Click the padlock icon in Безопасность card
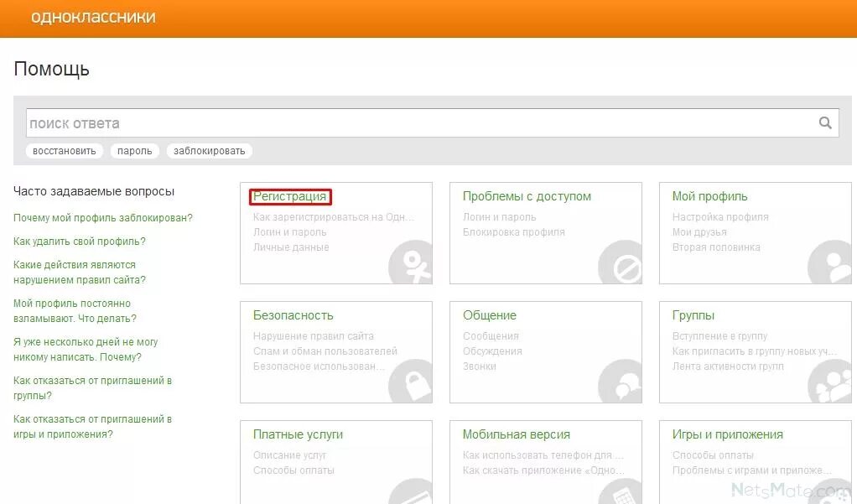 pyautogui.click(x=410, y=381)
